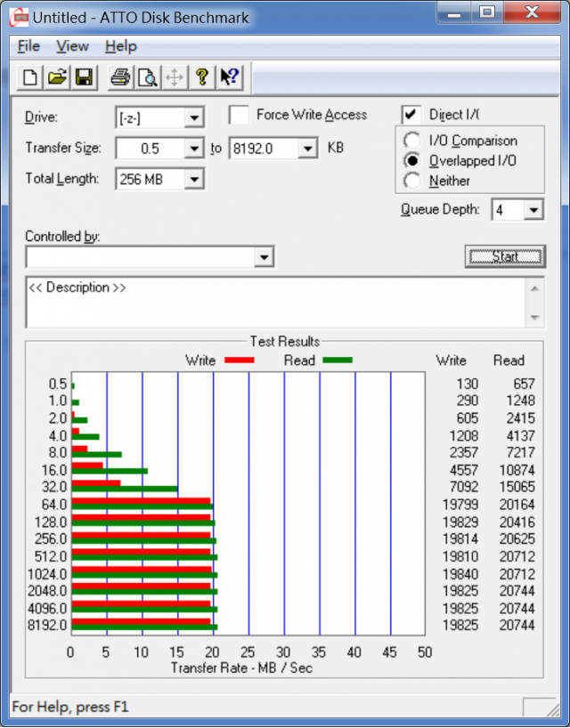This screenshot has width=570, height=728.
Task: Click the Description scrollbar down arrow
Action: (x=534, y=318)
